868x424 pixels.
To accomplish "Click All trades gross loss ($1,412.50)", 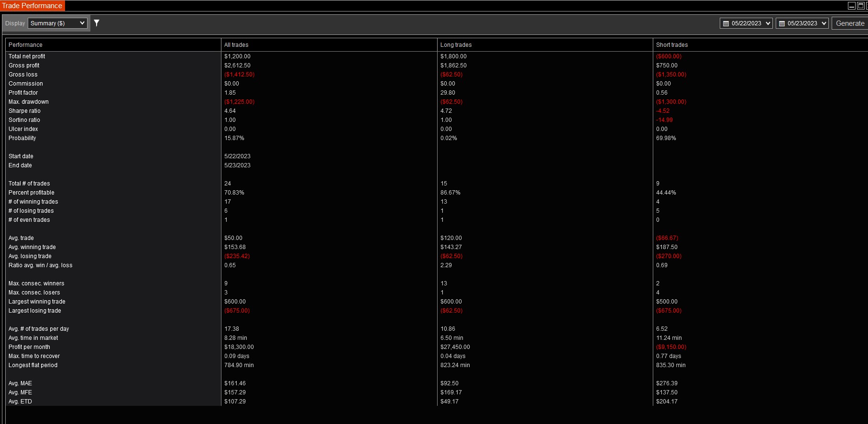I will coord(239,75).
